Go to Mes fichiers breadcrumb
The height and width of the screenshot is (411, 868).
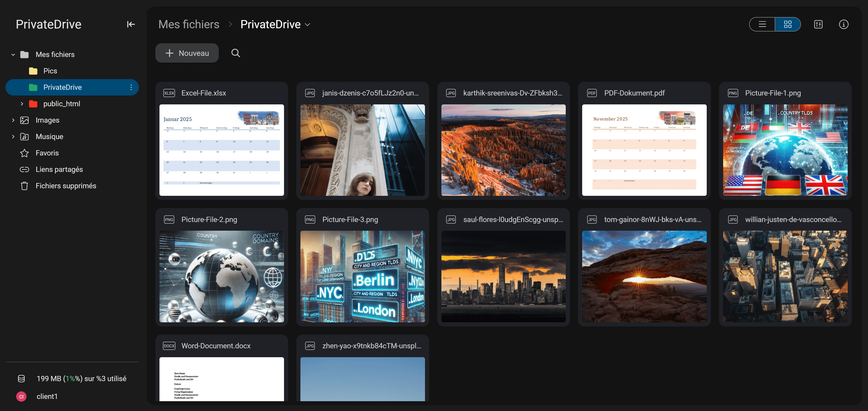(189, 24)
